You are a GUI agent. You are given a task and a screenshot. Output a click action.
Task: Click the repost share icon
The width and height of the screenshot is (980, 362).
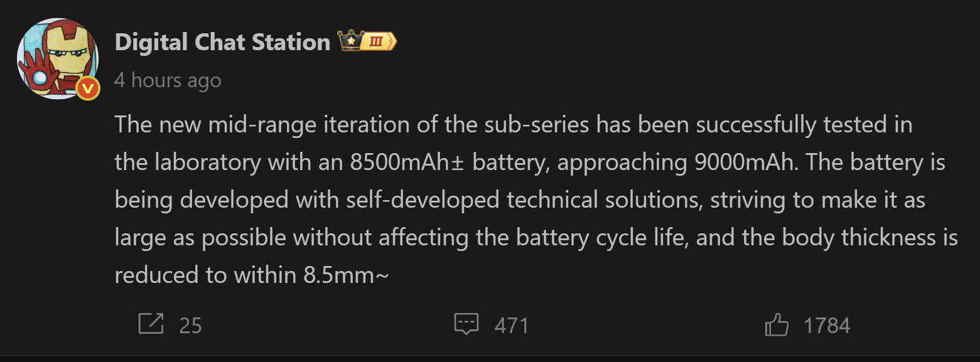pyautogui.click(x=151, y=324)
